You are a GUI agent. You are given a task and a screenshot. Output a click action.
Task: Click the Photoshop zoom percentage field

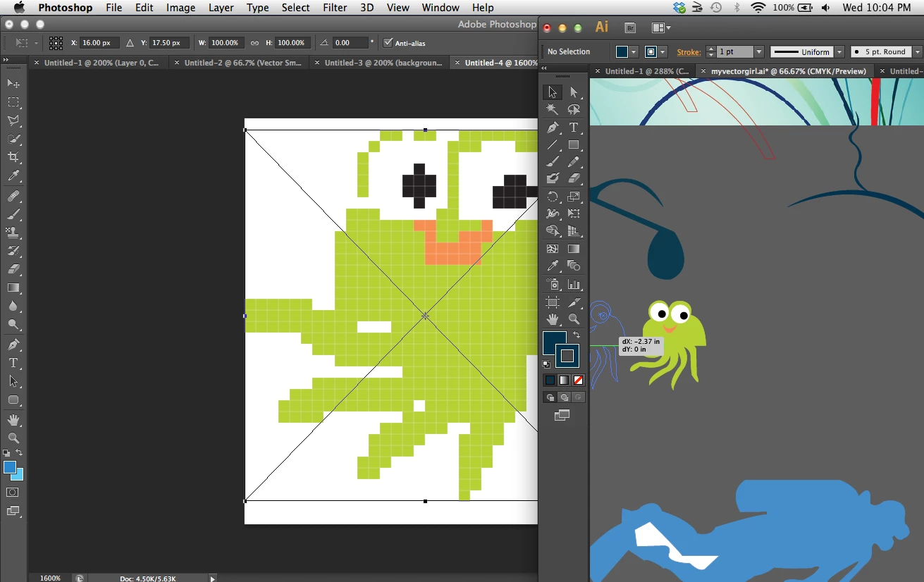pyautogui.click(x=50, y=578)
